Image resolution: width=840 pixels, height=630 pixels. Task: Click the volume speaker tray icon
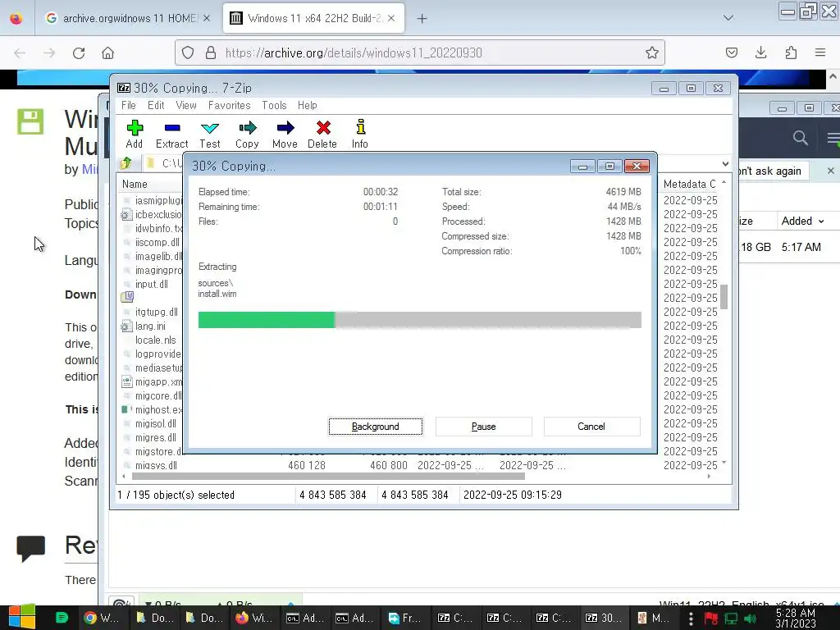tap(751, 619)
